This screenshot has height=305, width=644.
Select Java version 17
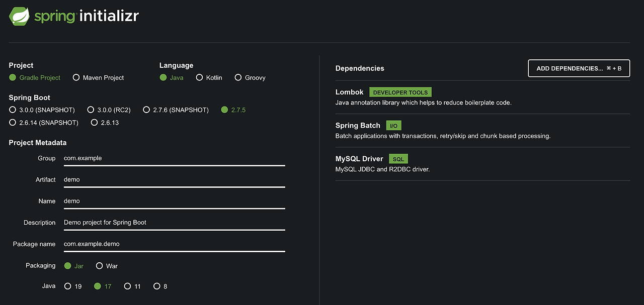pyautogui.click(x=103, y=286)
